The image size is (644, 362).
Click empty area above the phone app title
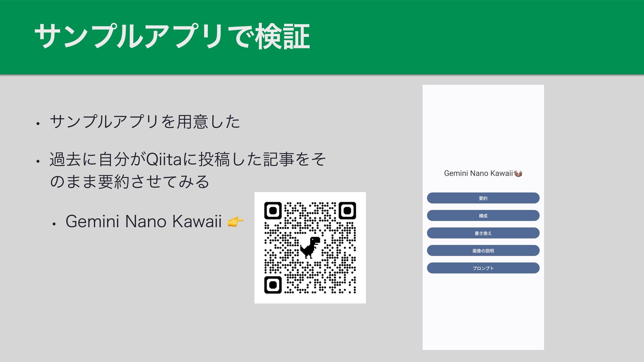tap(483, 127)
